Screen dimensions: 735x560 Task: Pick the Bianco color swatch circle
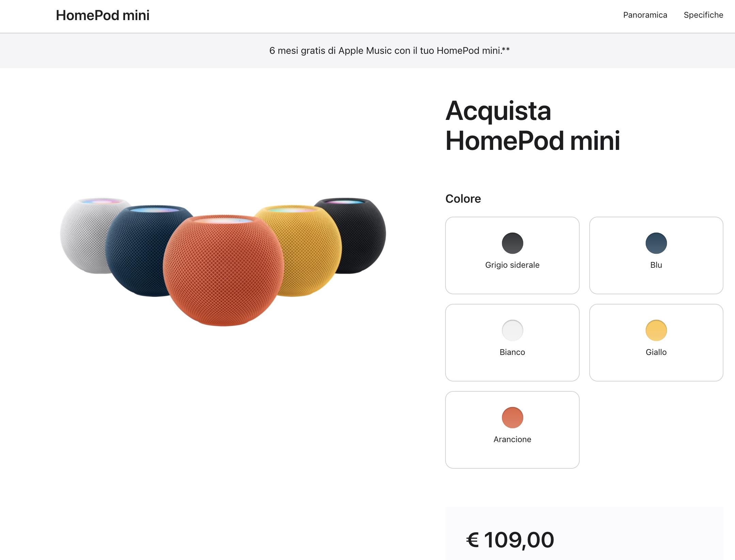512,330
